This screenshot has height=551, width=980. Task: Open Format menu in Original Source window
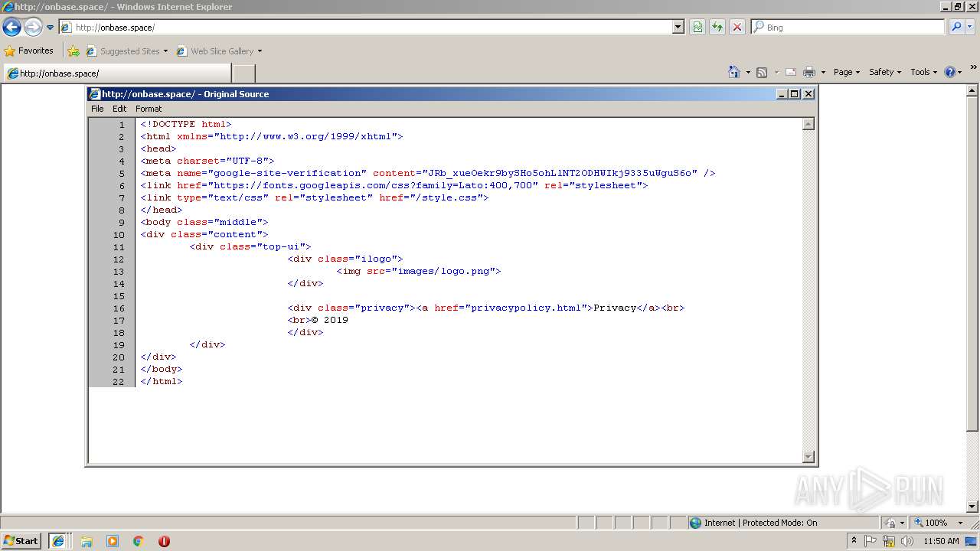click(149, 109)
